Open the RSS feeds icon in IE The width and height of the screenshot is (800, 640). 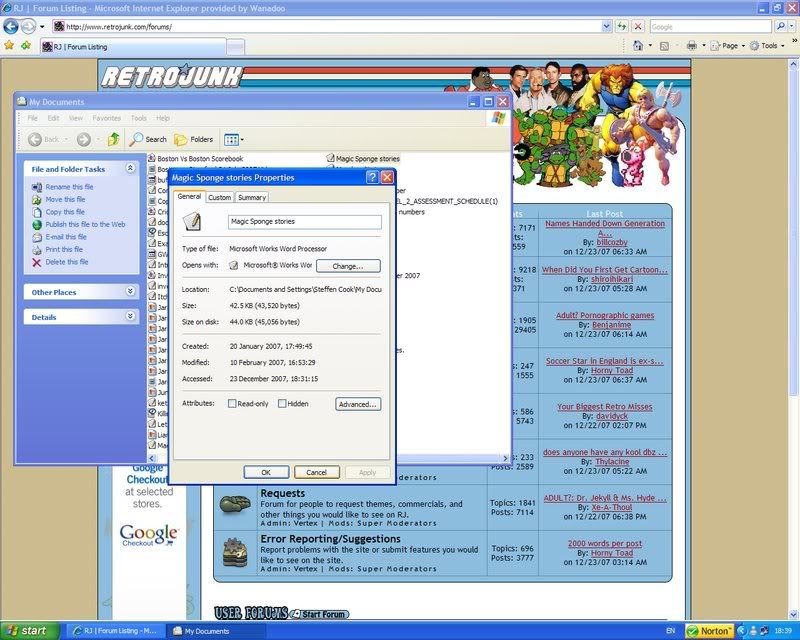tap(664, 46)
